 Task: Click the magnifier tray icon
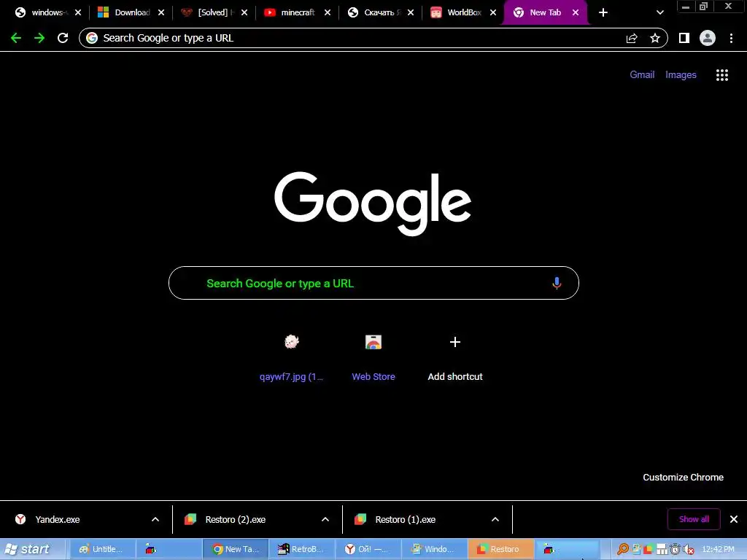[x=623, y=549]
